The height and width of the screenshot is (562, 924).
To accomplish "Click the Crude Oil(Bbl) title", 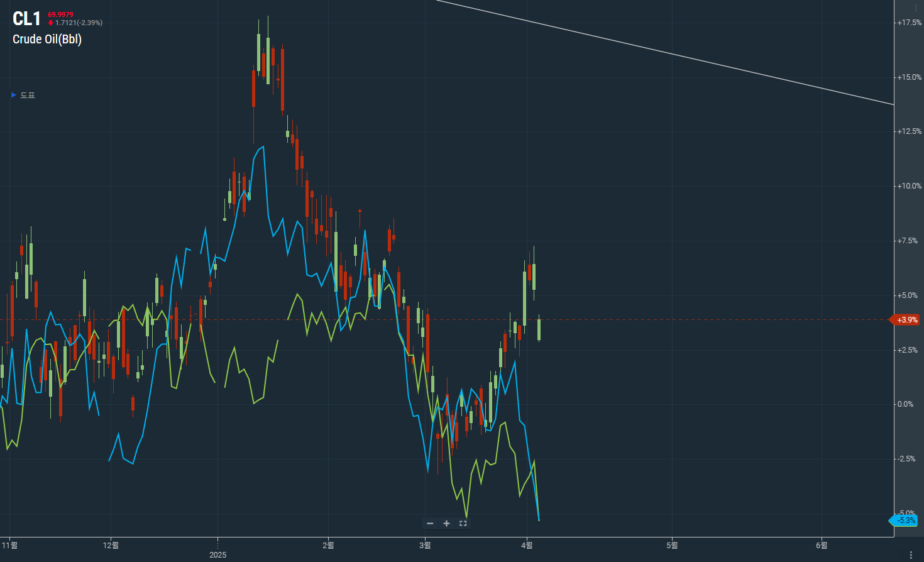I will [x=47, y=39].
